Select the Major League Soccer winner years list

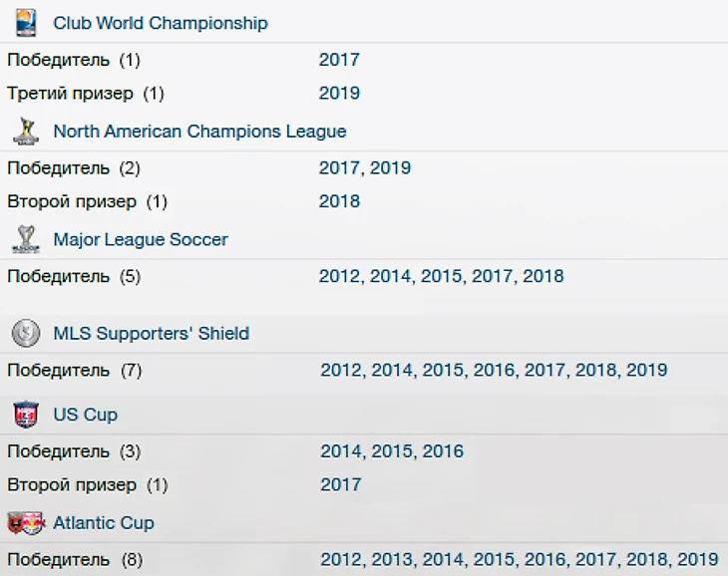pos(441,276)
